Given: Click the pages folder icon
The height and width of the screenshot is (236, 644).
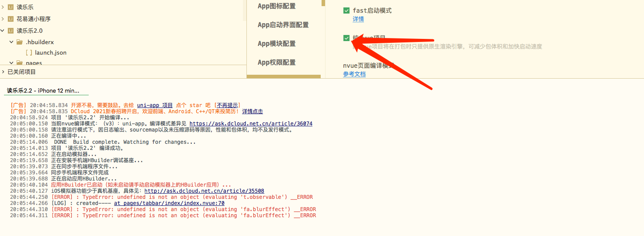Looking at the screenshot, I should coord(19,63).
